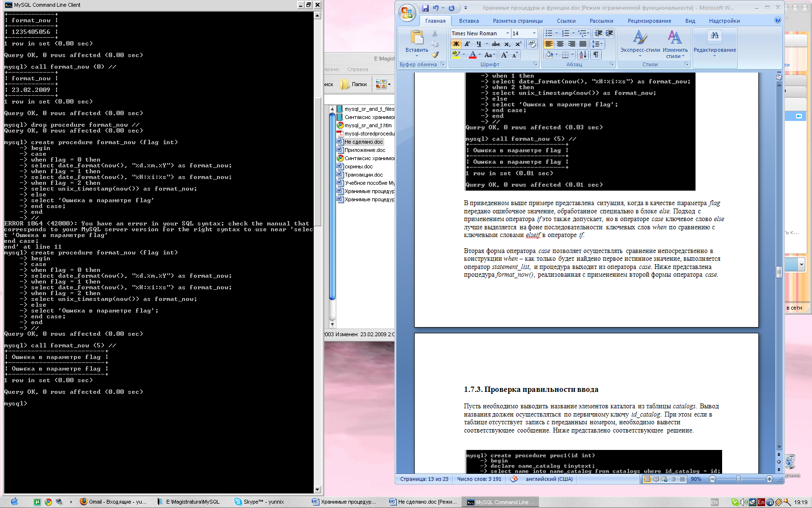This screenshot has height=508, width=812.
Task: Click the Clear Formatting eraser icon
Action: (x=532, y=44)
